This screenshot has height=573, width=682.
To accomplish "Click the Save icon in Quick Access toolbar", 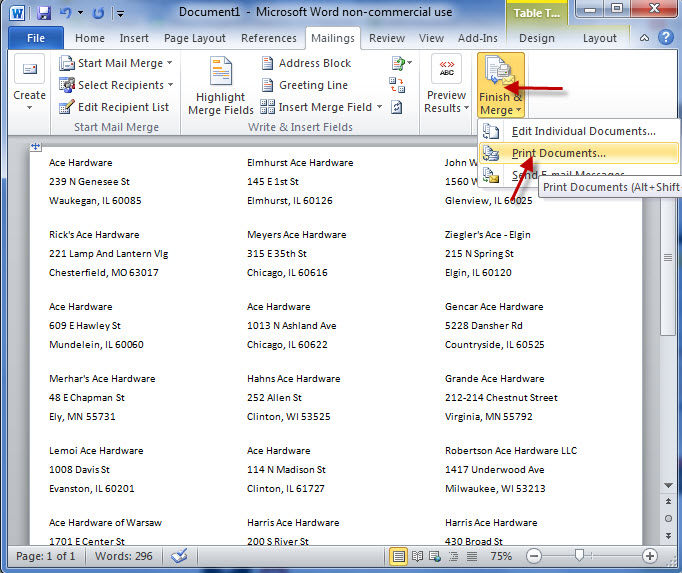I will (x=43, y=13).
